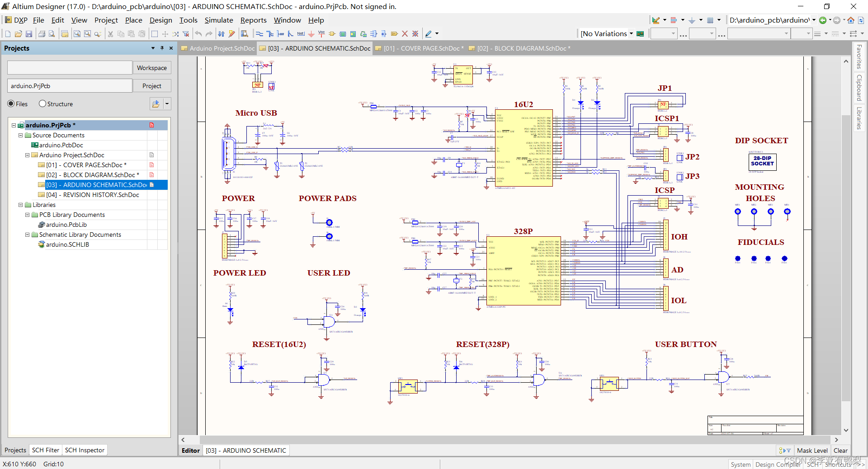Viewport: 868px width, 469px height.
Task: Select the VCC Power Port tool
Action: [321, 34]
